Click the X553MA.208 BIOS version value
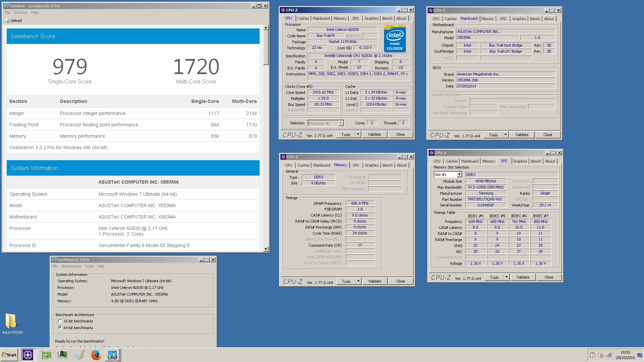This screenshot has width=644, height=362. click(x=505, y=80)
